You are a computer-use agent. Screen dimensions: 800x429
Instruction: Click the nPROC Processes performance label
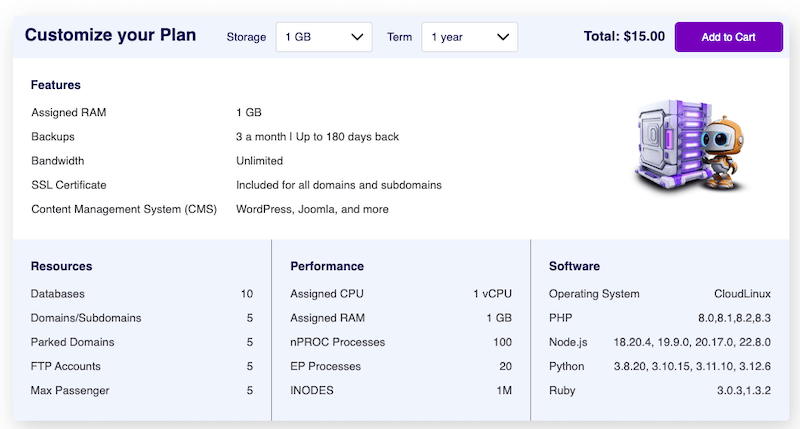[337, 342]
